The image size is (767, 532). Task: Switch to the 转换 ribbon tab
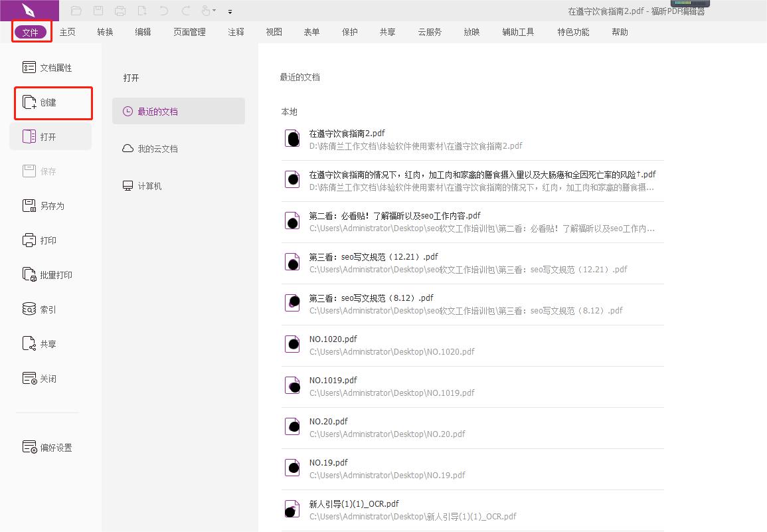click(104, 31)
